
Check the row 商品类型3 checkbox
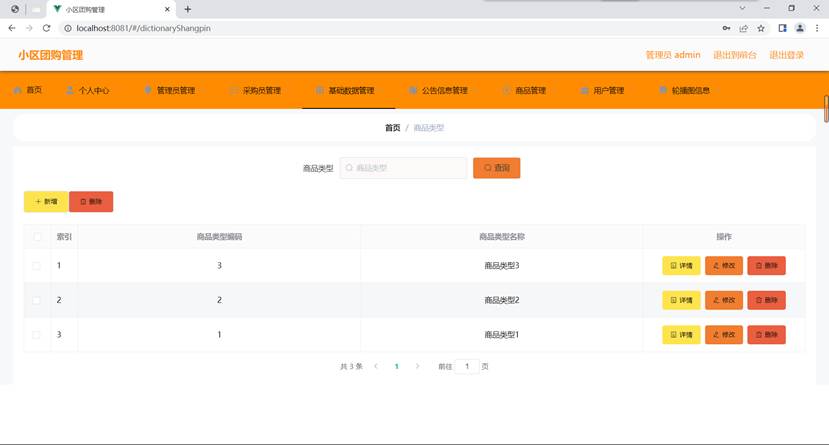[x=36, y=266]
